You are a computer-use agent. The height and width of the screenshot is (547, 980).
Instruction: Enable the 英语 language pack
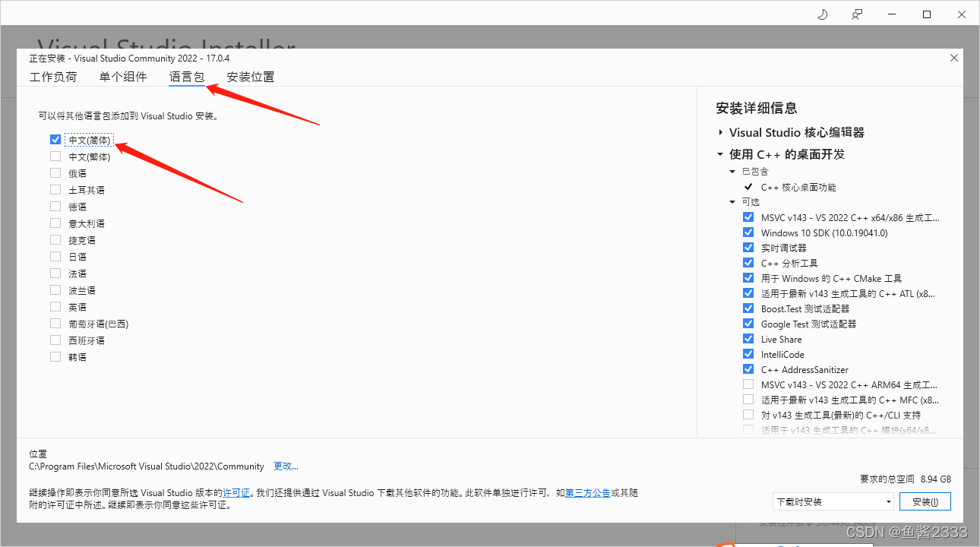[x=55, y=307]
